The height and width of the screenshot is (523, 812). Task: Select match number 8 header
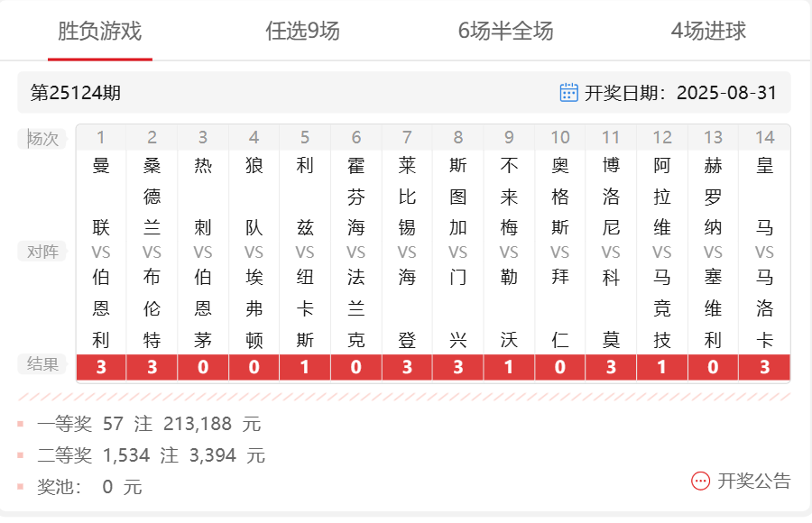coord(457,137)
